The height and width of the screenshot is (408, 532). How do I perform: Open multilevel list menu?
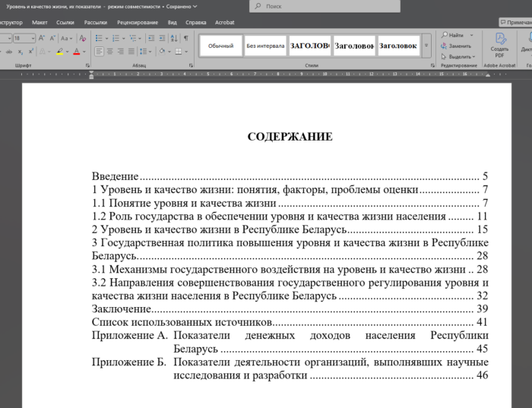click(x=135, y=38)
